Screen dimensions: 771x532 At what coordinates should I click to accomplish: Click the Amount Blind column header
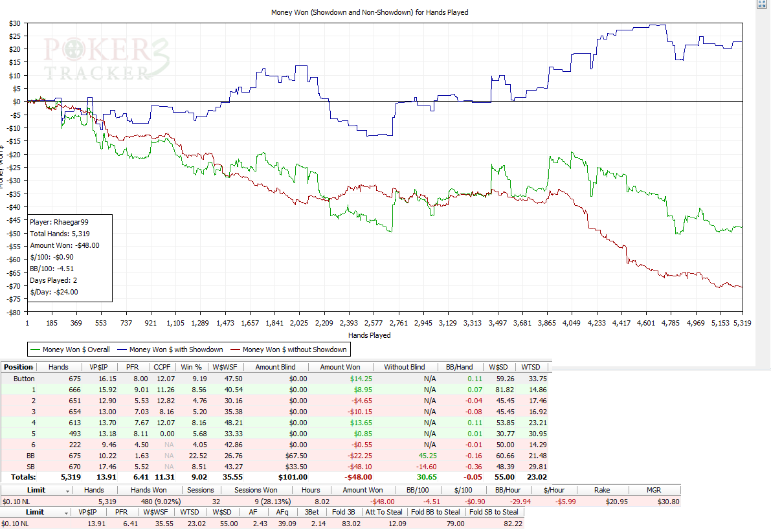[x=275, y=367]
